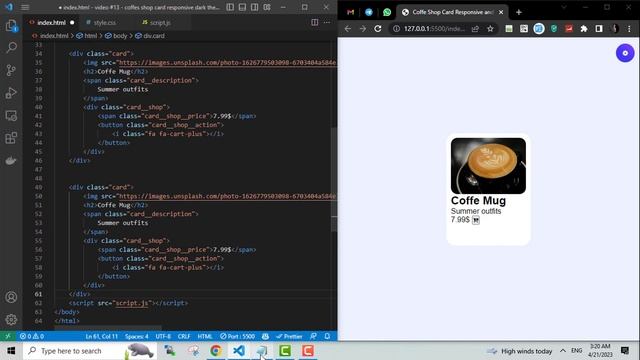Open the Chrome Extensions puzzle menu

[x=584, y=29]
